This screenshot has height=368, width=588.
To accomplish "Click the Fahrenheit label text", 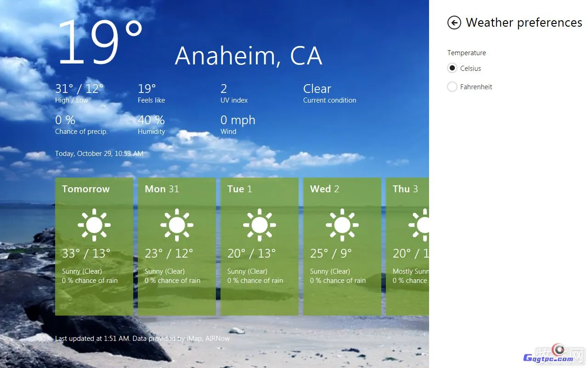I will pos(476,86).
